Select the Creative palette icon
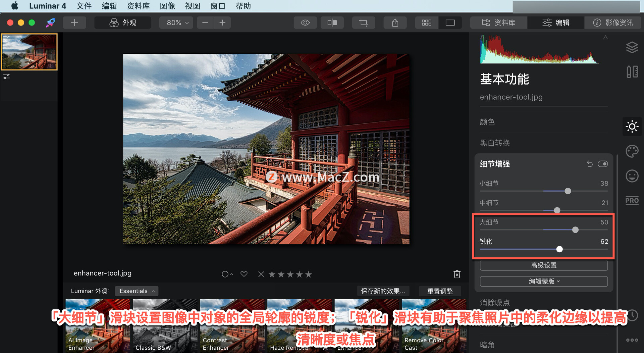 click(632, 151)
